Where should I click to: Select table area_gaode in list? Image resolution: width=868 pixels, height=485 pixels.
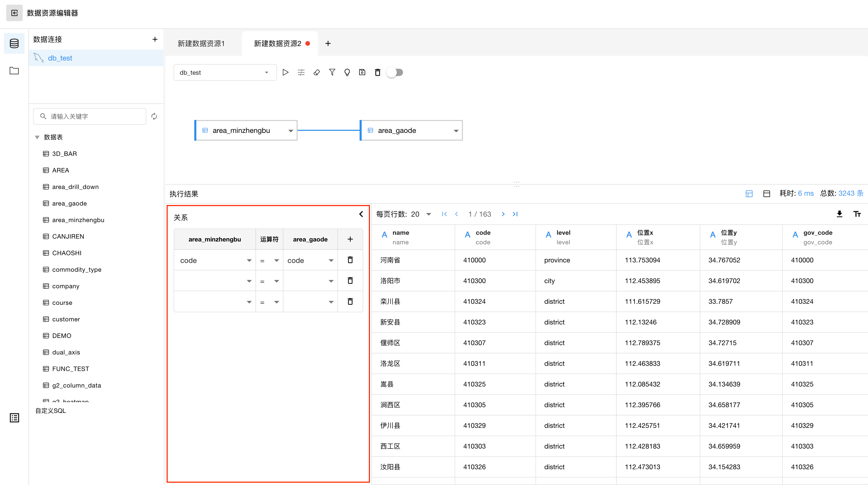pos(69,203)
